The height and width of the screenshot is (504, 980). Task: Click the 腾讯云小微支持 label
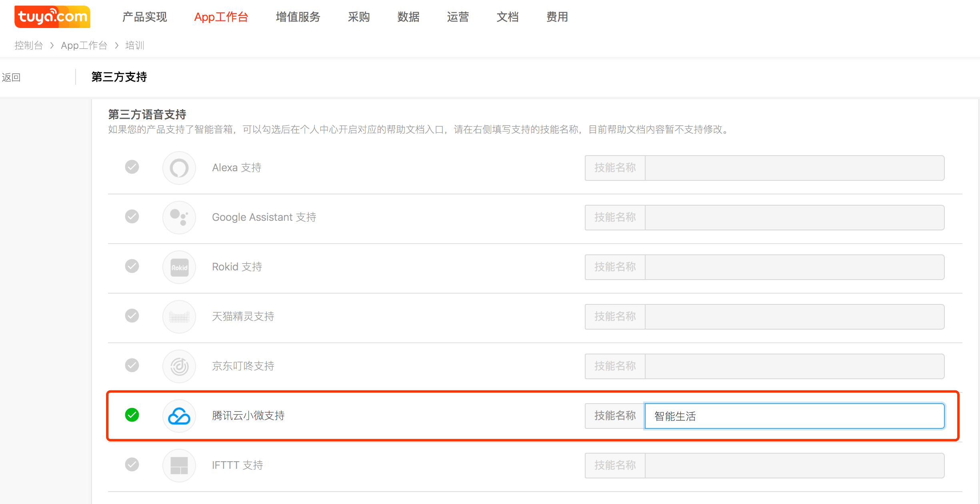click(x=248, y=416)
